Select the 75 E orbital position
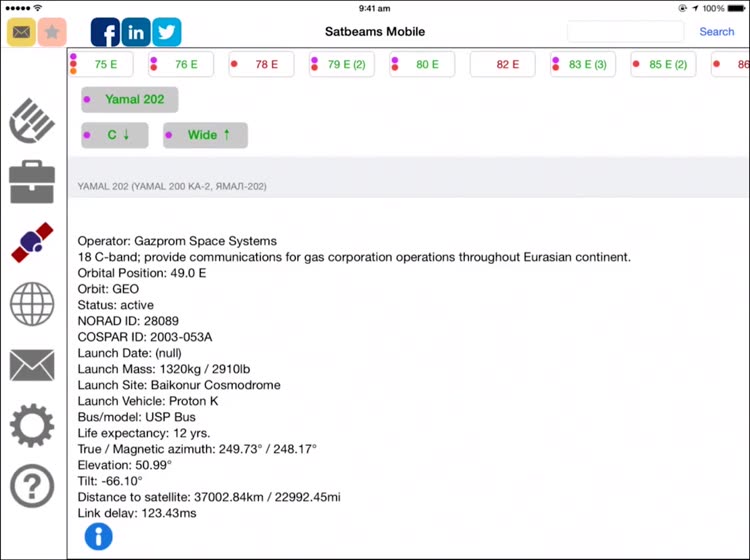Screen dimensions: 750x560 [101, 64]
